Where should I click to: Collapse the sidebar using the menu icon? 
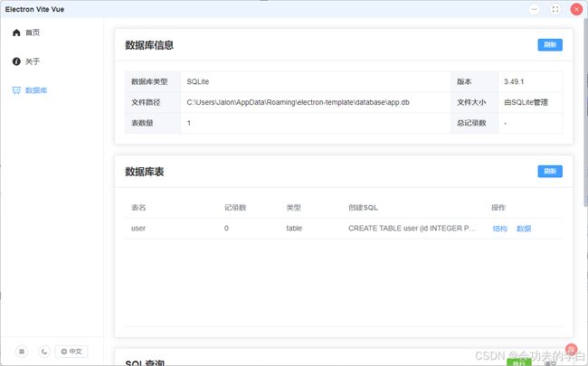pyautogui.click(x=22, y=352)
